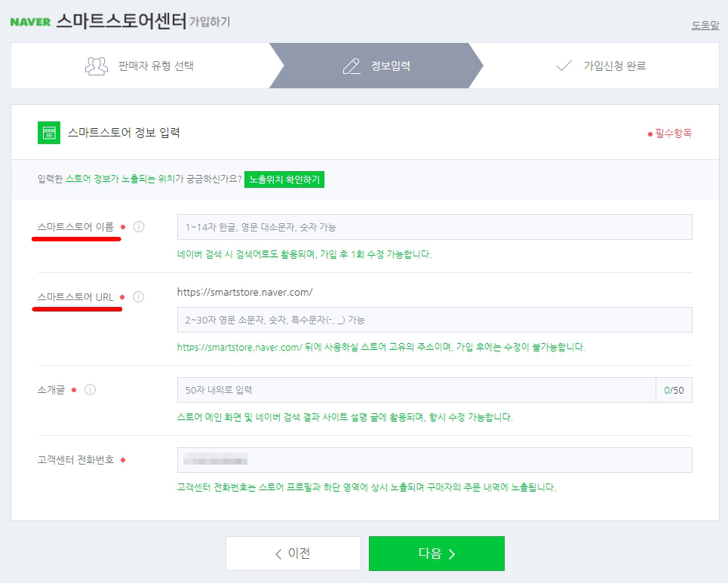
Task: Focus the 고객센터 전화번호 input field
Action: coord(435,460)
